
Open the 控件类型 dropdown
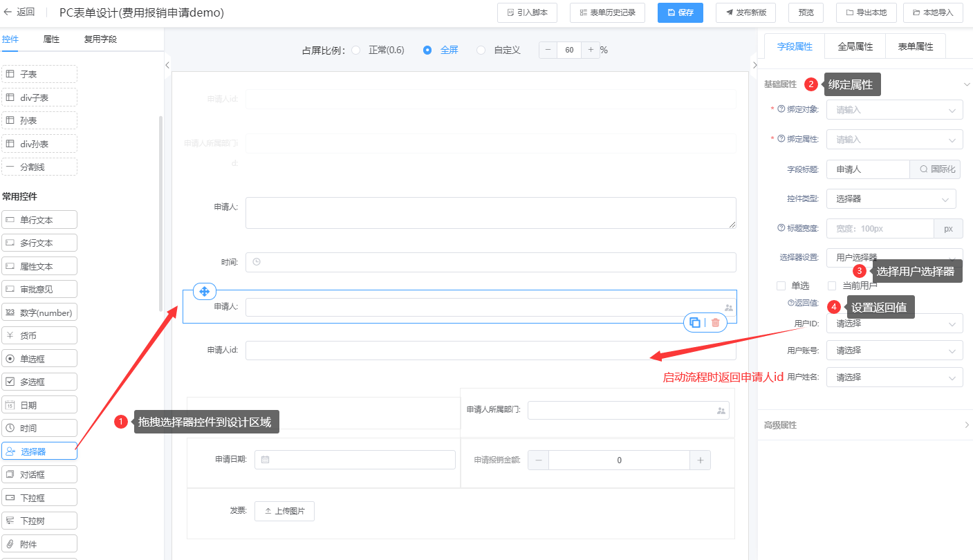(891, 199)
